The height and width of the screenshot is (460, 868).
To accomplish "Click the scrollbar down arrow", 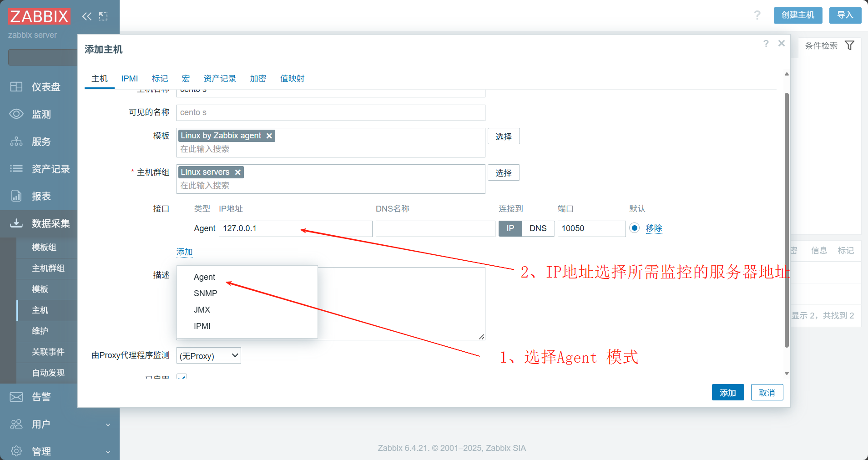I will (x=787, y=374).
